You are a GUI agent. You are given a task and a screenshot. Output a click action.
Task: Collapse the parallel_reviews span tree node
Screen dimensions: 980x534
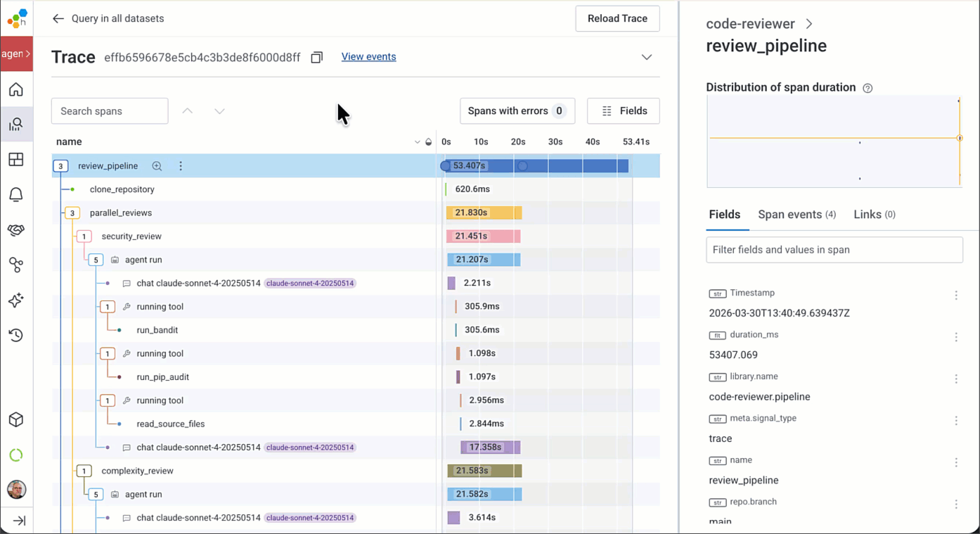point(72,213)
